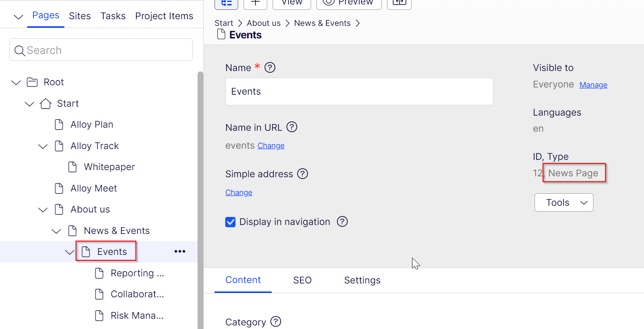The image size is (644, 329).
Task: Uncheck Display in navigation checkbox
Action: [231, 222]
